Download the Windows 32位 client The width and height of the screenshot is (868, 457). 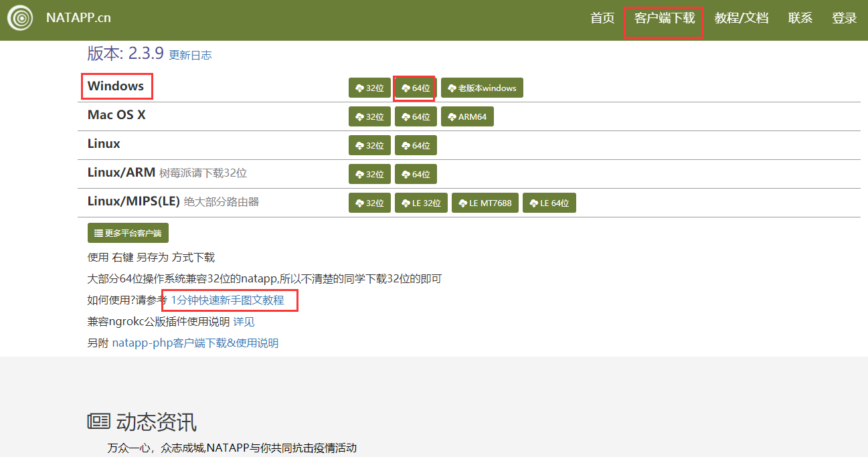369,88
